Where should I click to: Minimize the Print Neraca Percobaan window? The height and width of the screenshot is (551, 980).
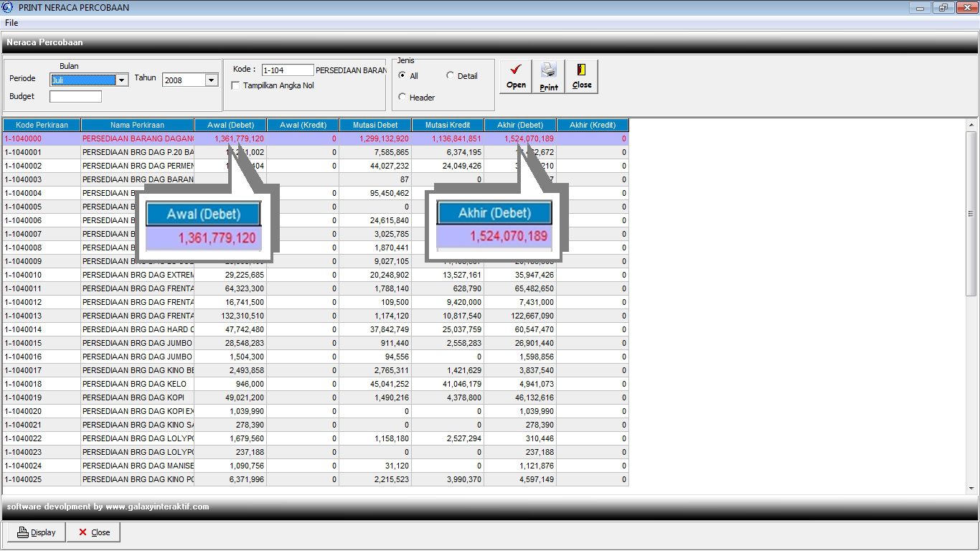coord(920,7)
